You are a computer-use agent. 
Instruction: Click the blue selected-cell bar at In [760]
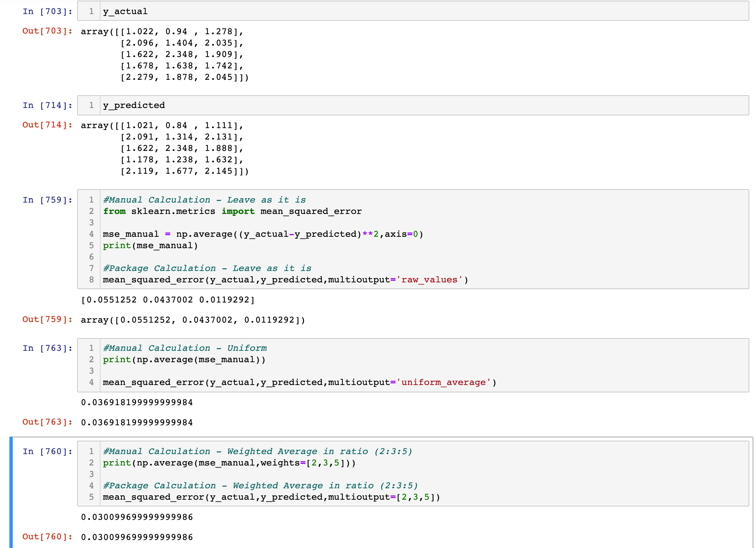point(11,492)
